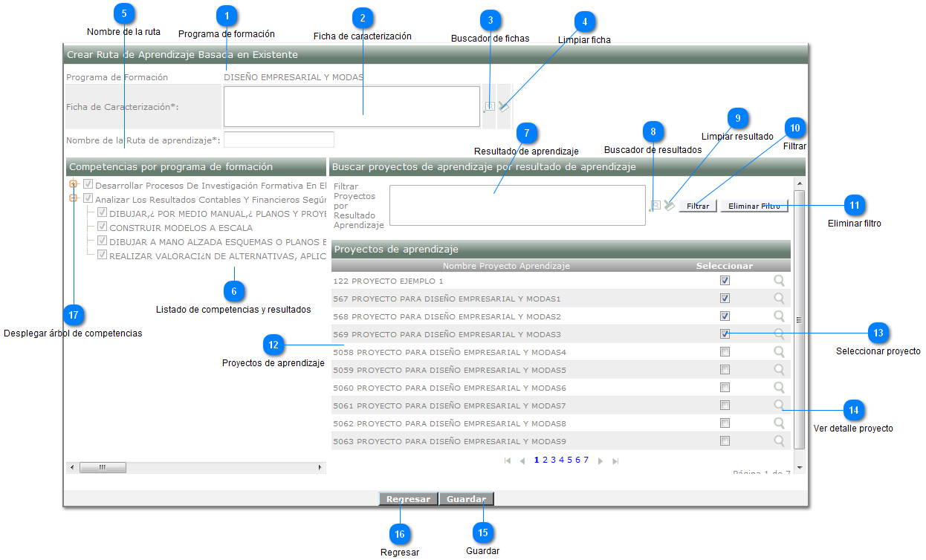Collapse Analizar Los Resultados Contables tree node
Viewport: 926px width, 560px height.
(x=74, y=198)
